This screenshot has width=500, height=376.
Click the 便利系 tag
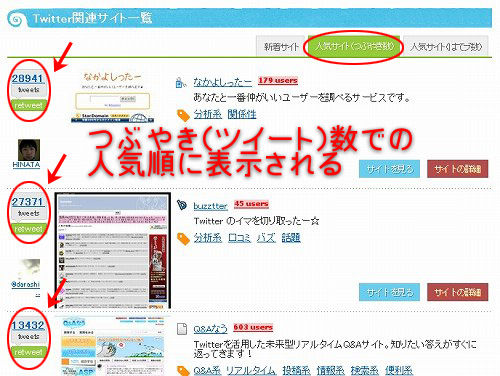[x=399, y=370]
